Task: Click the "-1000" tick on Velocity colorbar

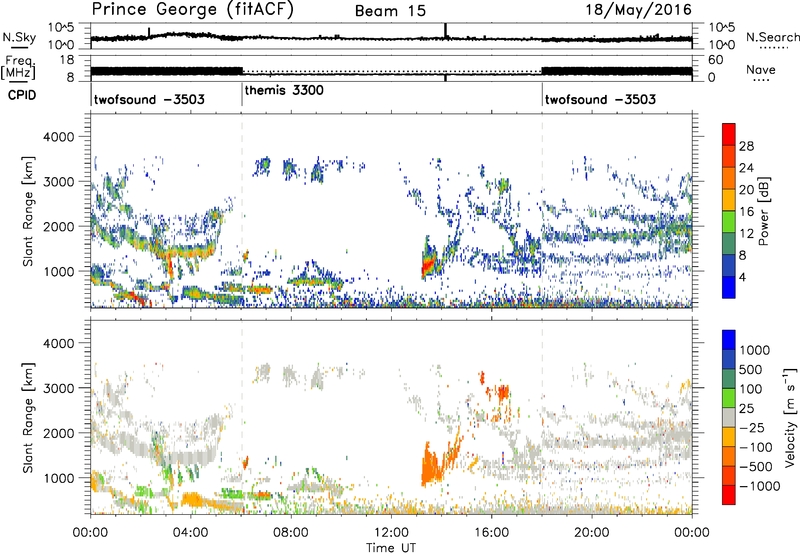Action: (760, 486)
